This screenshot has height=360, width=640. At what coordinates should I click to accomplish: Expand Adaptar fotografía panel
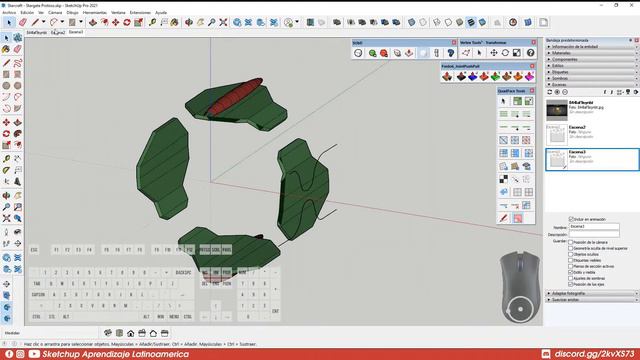(592, 293)
